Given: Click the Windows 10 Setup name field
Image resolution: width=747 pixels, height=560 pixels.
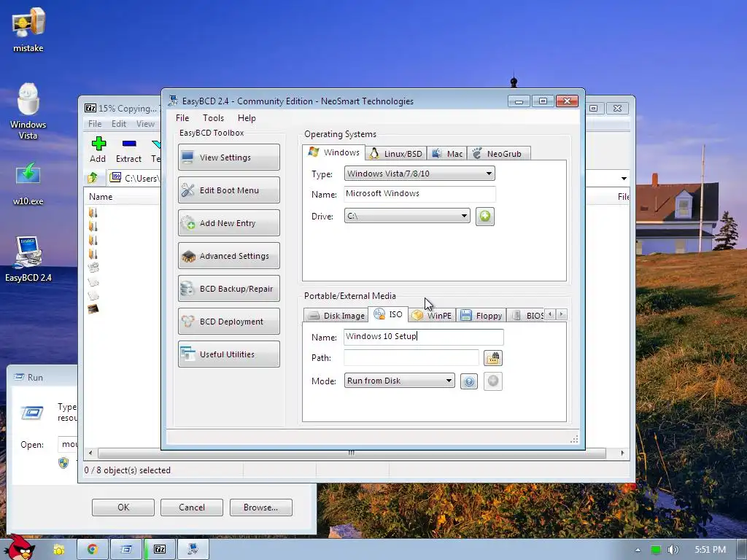Looking at the screenshot, I should point(423,337).
